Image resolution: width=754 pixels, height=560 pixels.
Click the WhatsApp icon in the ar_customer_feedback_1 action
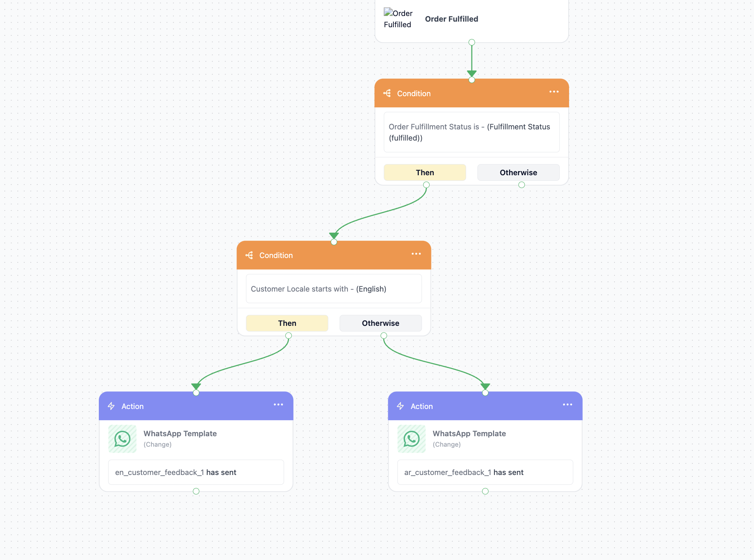(411, 439)
